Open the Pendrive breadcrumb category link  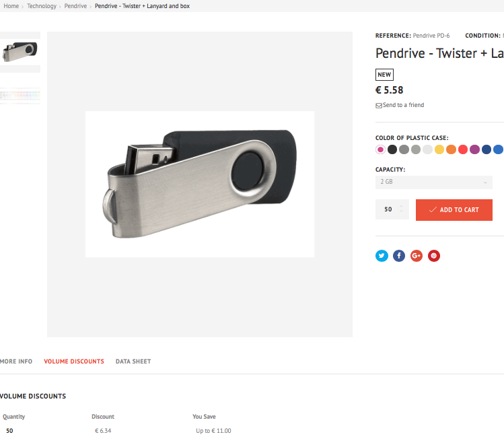[x=75, y=6]
